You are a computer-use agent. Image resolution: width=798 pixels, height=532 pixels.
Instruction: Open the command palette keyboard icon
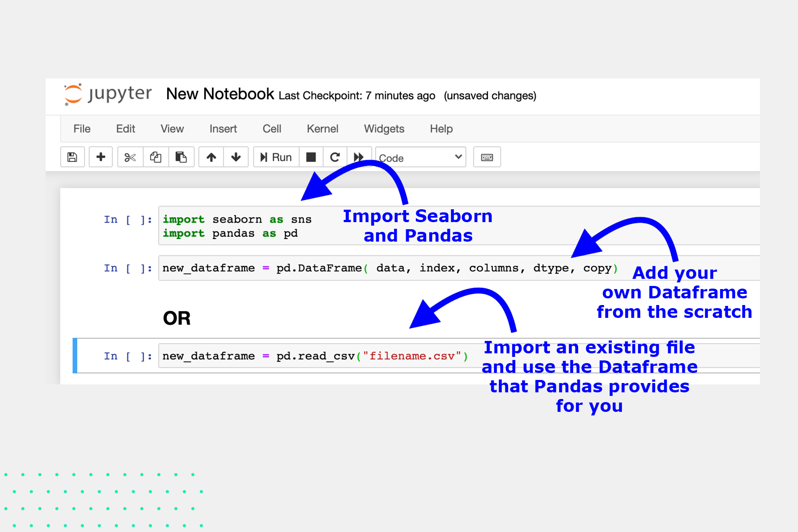487,157
